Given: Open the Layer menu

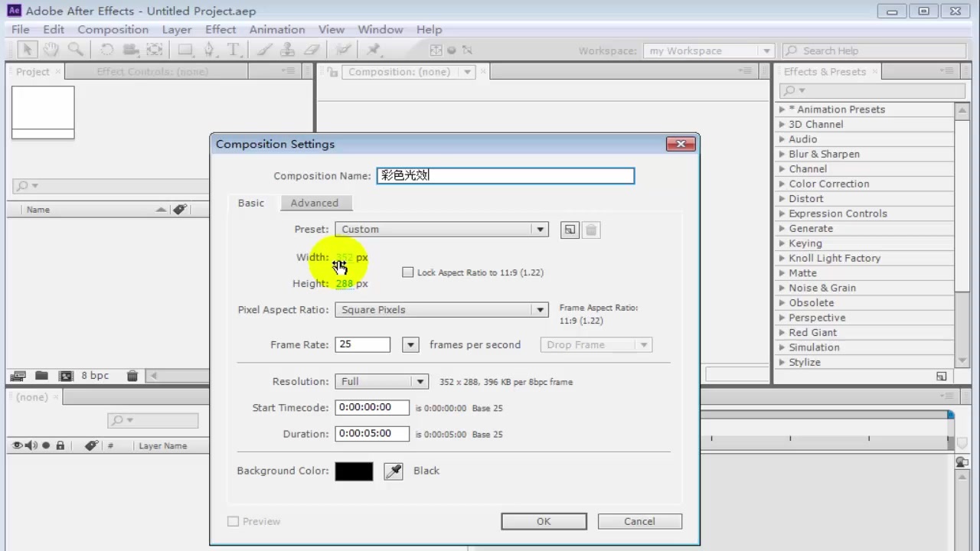Looking at the screenshot, I should click(x=177, y=30).
